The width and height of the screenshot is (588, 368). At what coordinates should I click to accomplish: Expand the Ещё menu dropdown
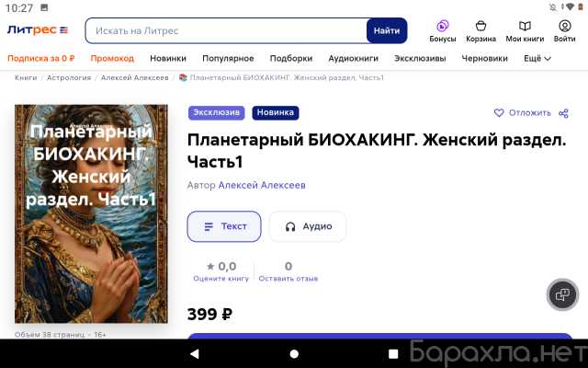click(x=537, y=59)
